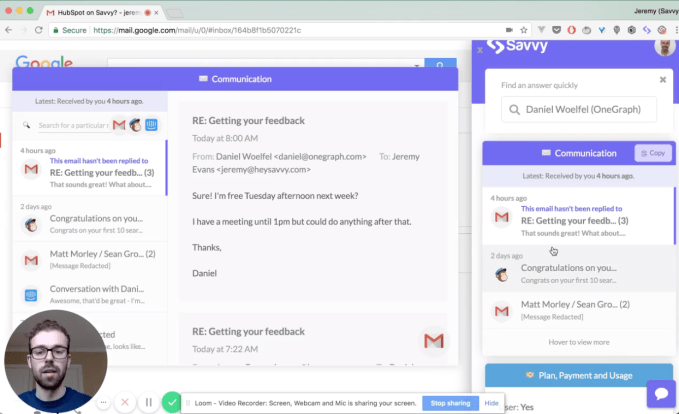Click Secure lock indicator
Image resolution: width=679 pixels, height=414 pixels.
(x=69, y=30)
